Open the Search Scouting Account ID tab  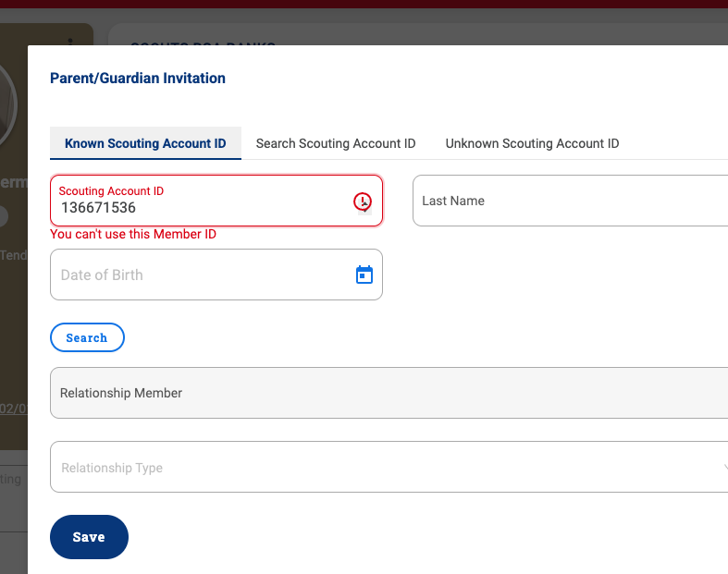point(336,143)
